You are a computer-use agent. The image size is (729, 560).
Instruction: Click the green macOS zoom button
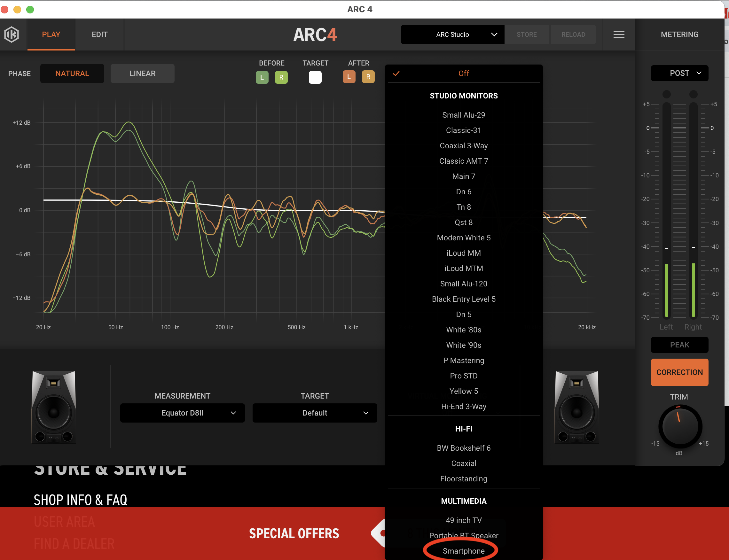tap(30, 9)
